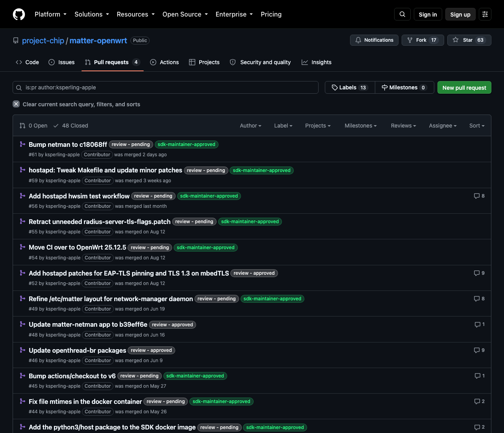Click the Sign up button
The width and height of the screenshot is (504, 433).
click(460, 14)
